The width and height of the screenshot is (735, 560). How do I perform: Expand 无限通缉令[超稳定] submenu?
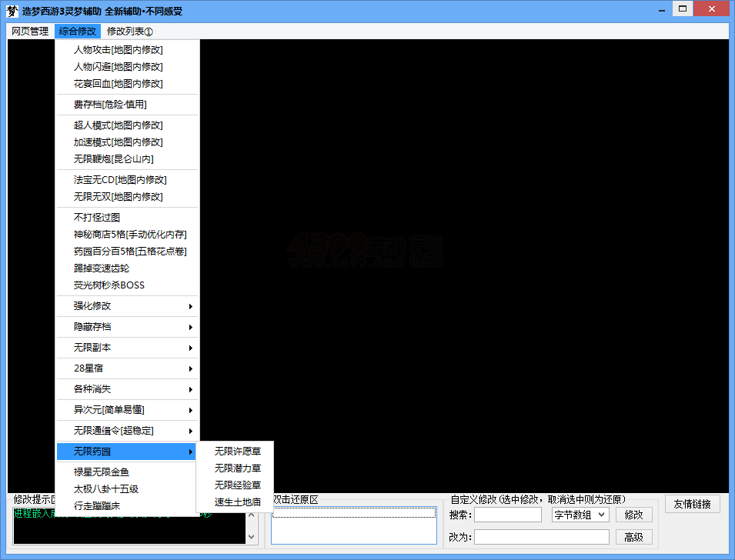(128, 430)
